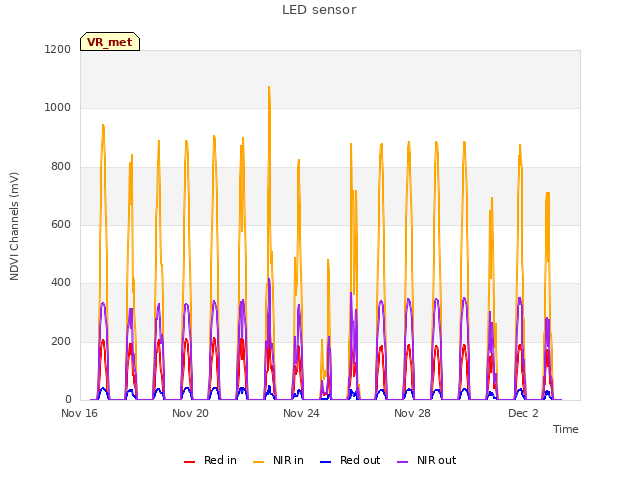Click the Dec 2 x-axis tick label
Image resolution: width=640 pixels, height=480 pixels.
523,413
